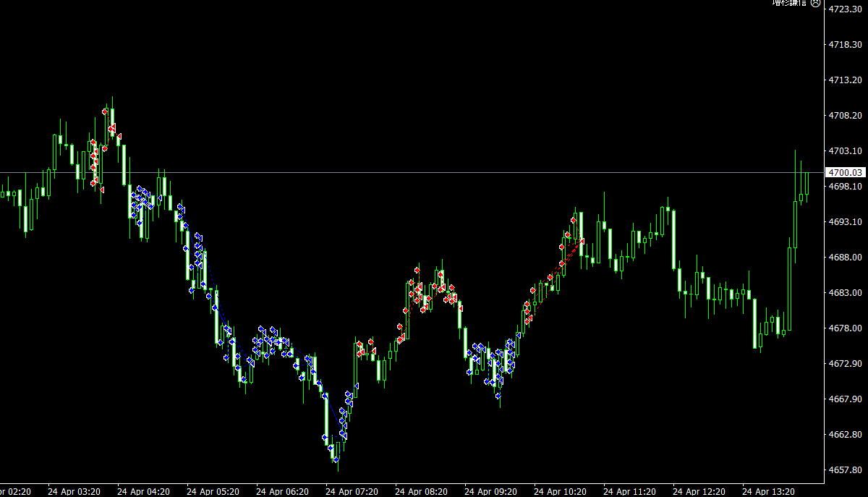The image size is (868, 497).
Task: Click the 4678.00 price scale label
Action: click(x=845, y=328)
